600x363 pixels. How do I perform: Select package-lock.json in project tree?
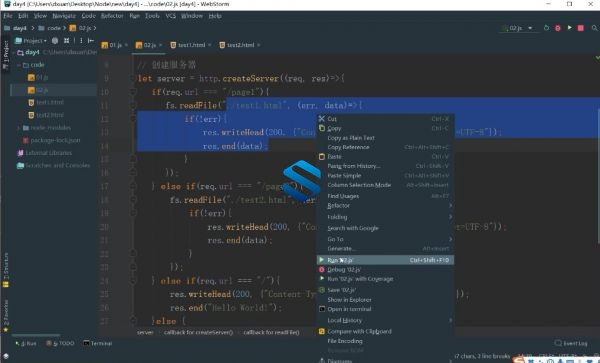click(55, 140)
